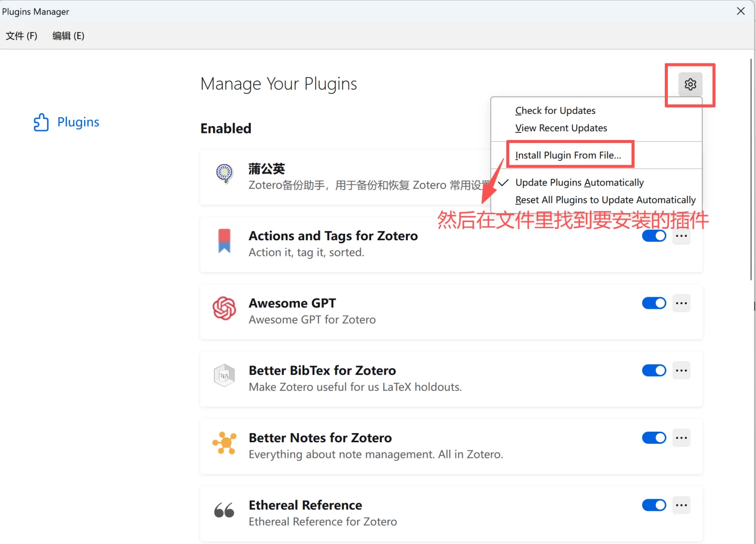Click the Ethereal Reference quote-mark icon

[x=224, y=511]
